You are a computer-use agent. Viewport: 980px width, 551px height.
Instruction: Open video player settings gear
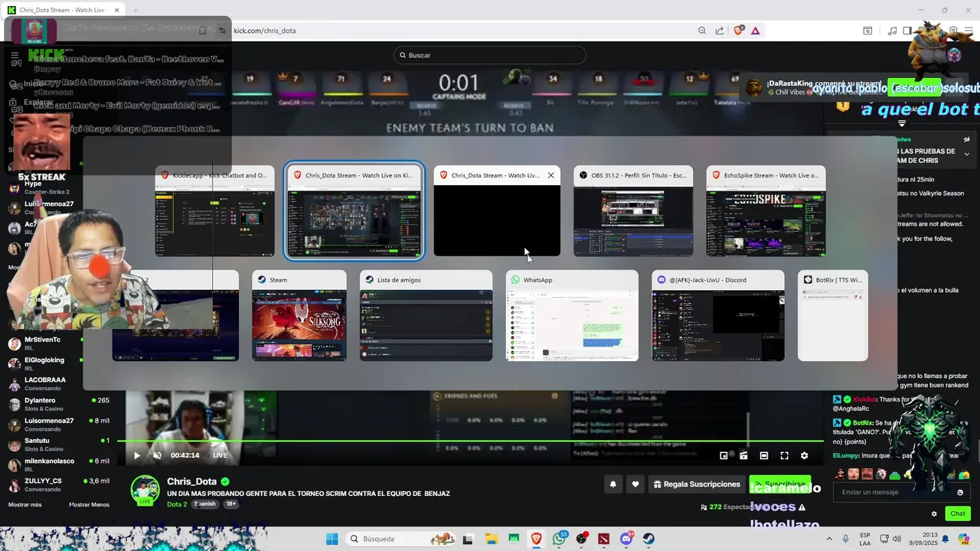[x=804, y=455]
